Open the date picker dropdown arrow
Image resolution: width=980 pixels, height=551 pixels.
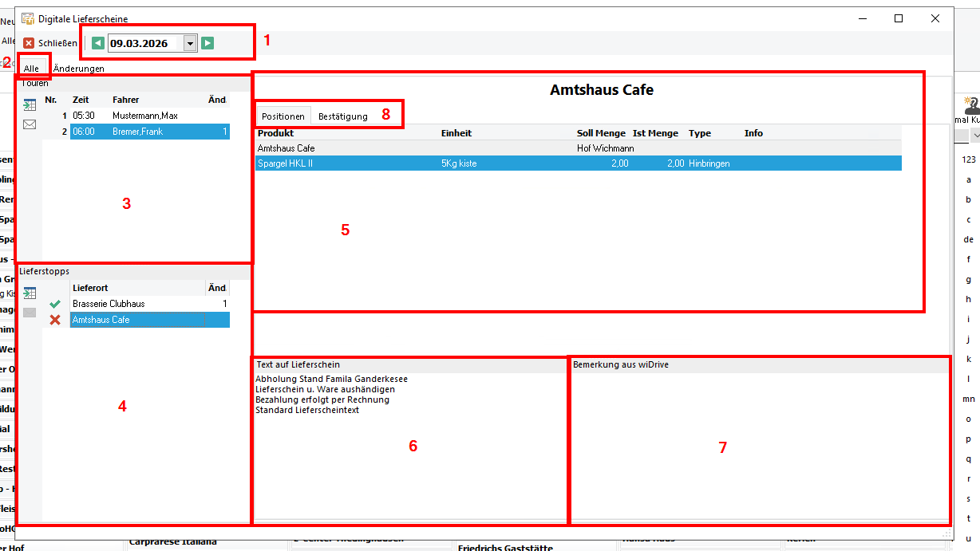[190, 43]
